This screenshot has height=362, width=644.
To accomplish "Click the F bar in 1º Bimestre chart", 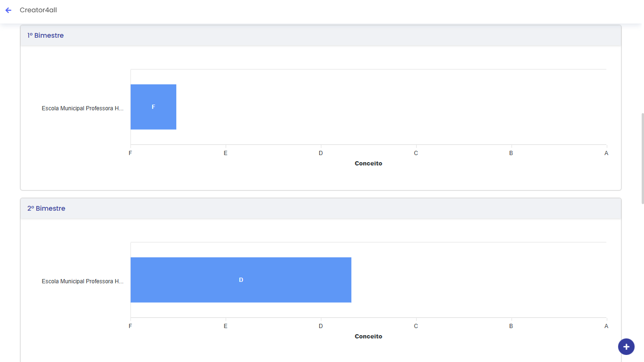I will tap(153, 107).
